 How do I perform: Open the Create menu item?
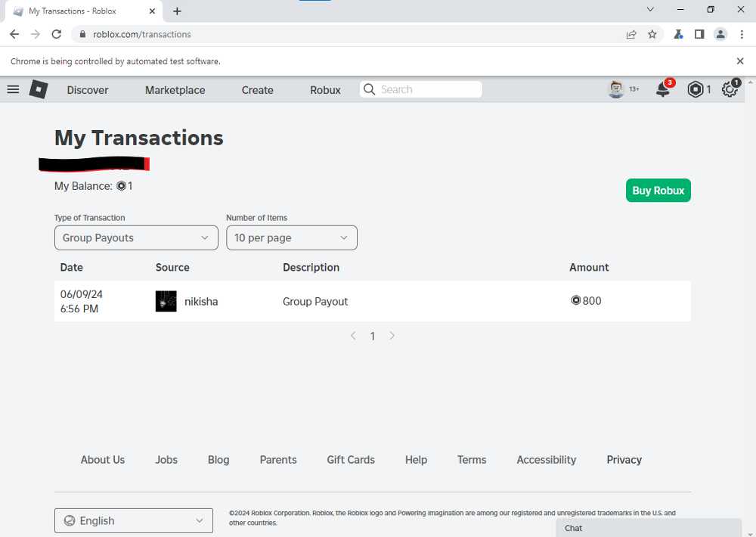coord(258,90)
